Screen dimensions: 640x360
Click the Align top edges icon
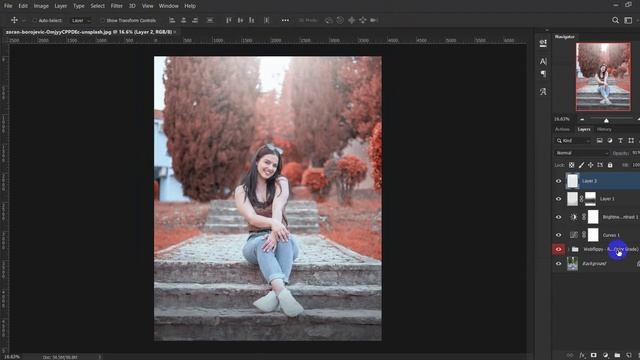(x=229, y=20)
